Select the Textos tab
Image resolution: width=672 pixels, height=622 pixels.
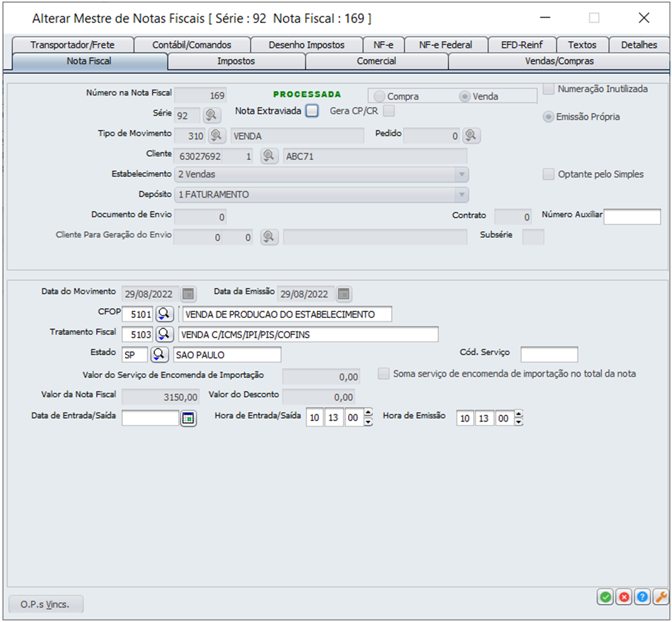click(x=582, y=44)
